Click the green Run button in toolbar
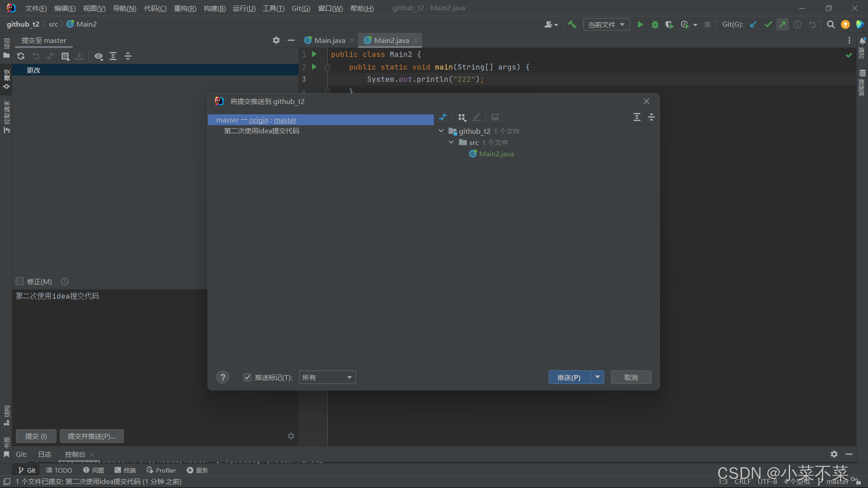This screenshot has width=868, height=488. pyautogui.click(x=640, y=24)
